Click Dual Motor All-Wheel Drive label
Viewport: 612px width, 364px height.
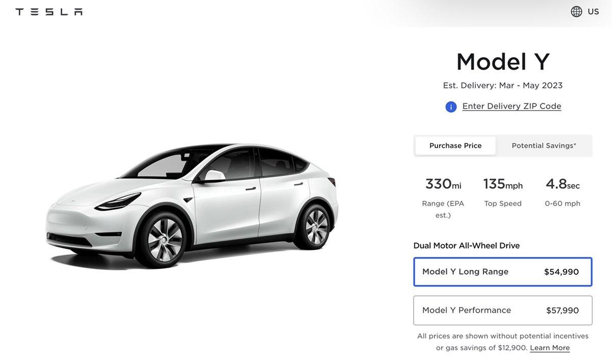click(x=467, y=246)
